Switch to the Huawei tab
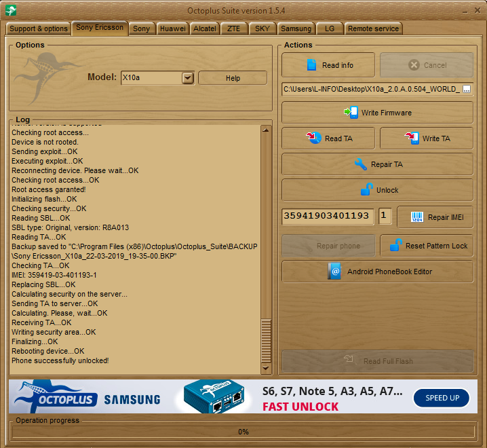487x448 pixels. 173,29
